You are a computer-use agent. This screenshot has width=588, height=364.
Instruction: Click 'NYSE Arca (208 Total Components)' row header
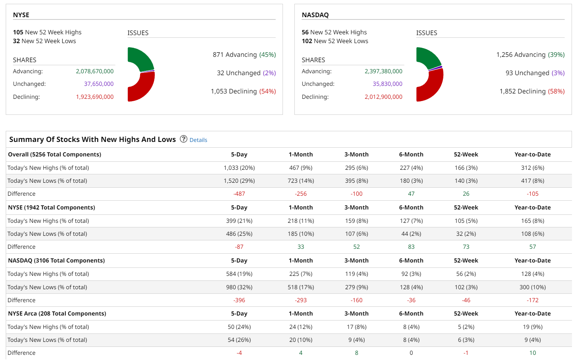pyautogui.click(x=57, y=314)
